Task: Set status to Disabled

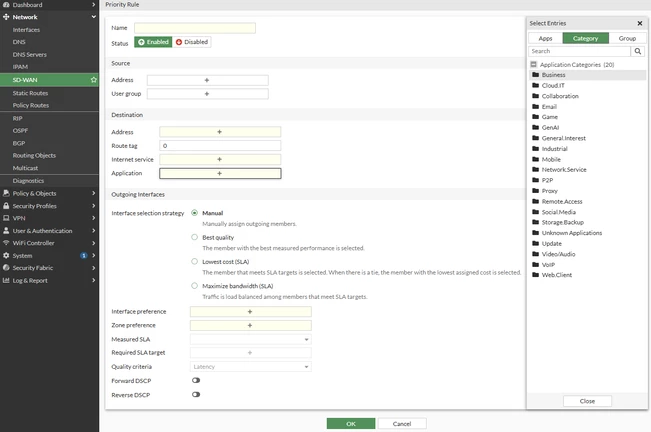Action: [191, 42]
